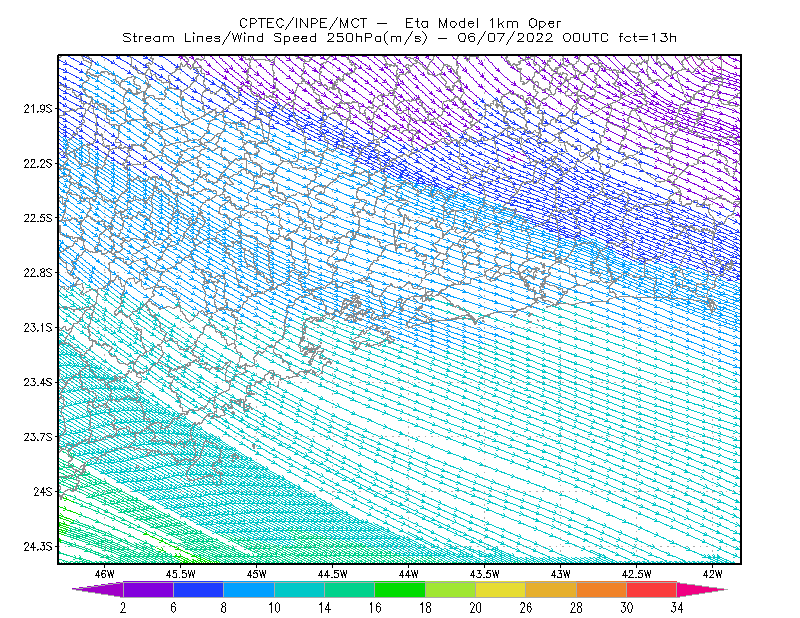Click the 24S latitude axis label
The height and width of the screenshot is (618, 800).
click(43, 491)
